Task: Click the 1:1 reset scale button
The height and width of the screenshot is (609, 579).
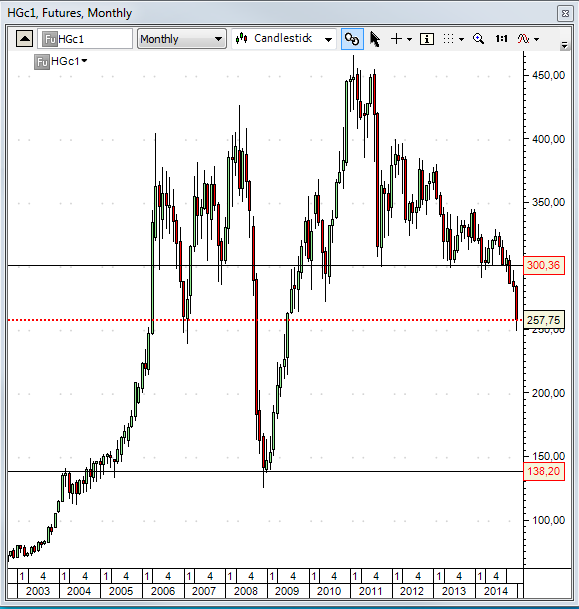Action: 501,39
